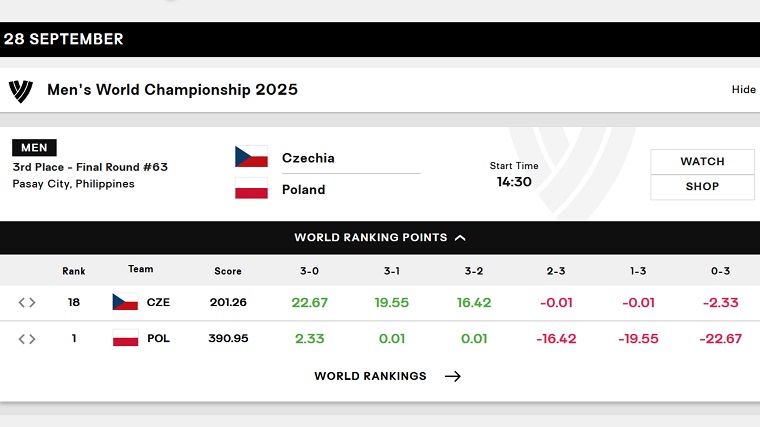Hide the Men's World Championship 2025 section
The height and width of the screenshot is (427, 760).
[x=743, y=90]
